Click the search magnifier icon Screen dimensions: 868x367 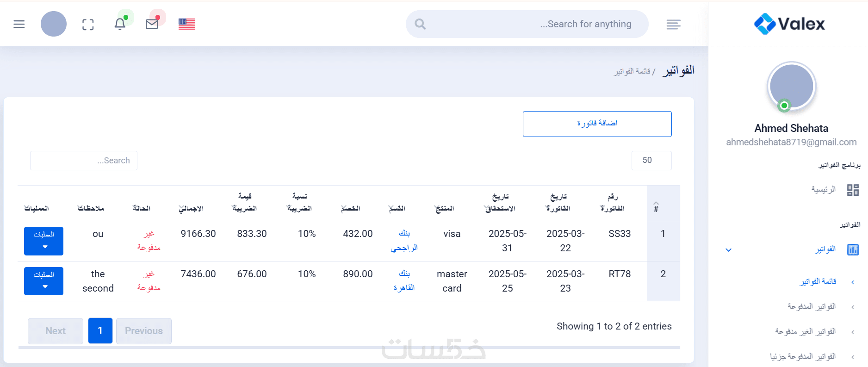(x=420, y=24)
